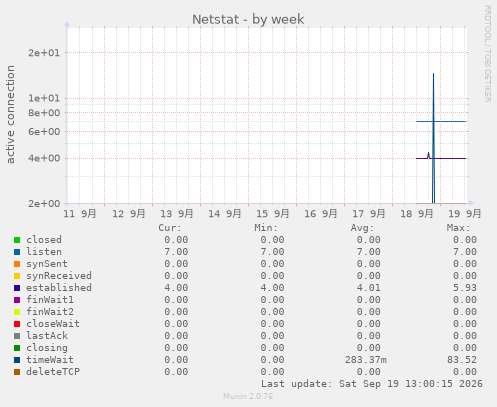
Task: Click the 'Cur:' column header
Action: click(x=170, y=228)
